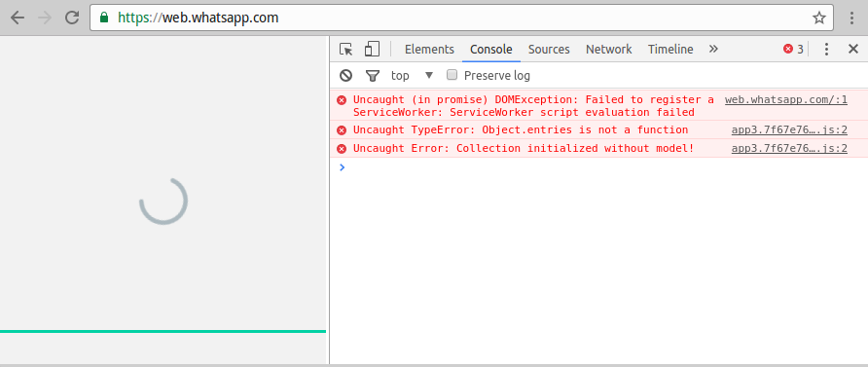Go back with the browser back arrow
868x367 pixels.
[18, 18]
